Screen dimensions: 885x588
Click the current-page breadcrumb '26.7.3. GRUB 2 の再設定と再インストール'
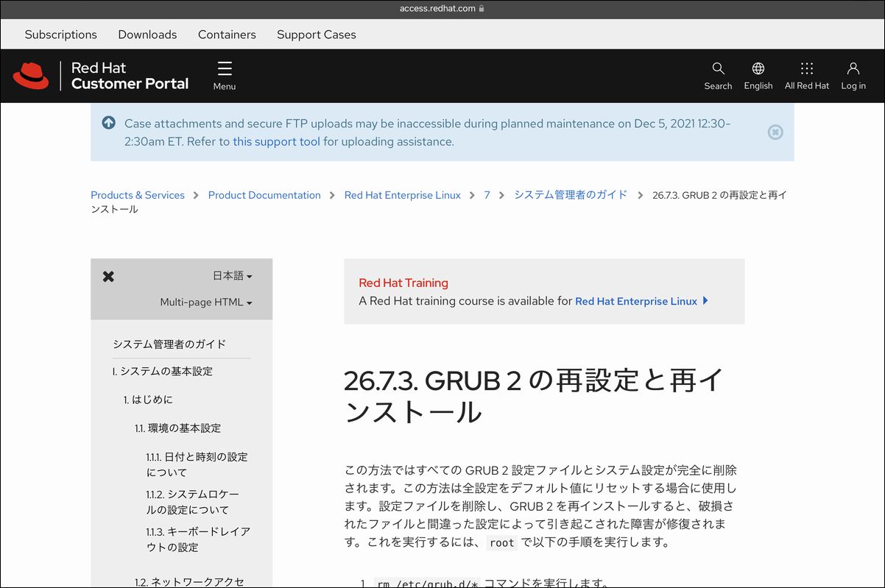[x=439, y=202]
